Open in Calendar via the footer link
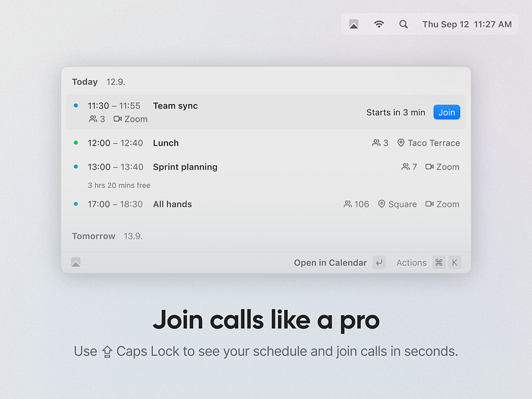 (329, 262)
